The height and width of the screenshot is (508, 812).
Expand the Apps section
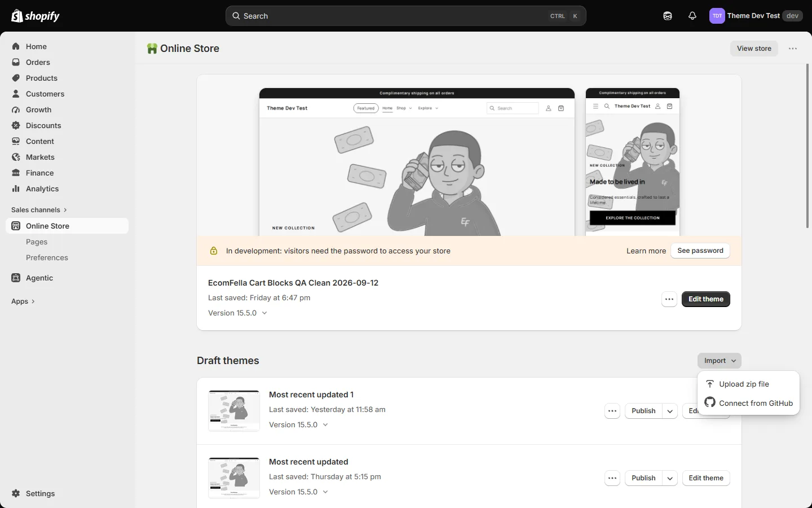click(23, 301)
